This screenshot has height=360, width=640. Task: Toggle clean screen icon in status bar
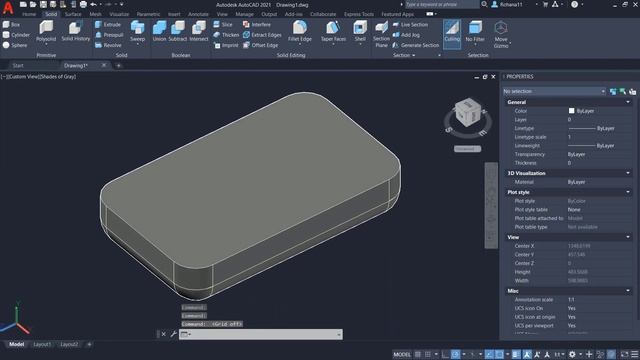point(624,354)
